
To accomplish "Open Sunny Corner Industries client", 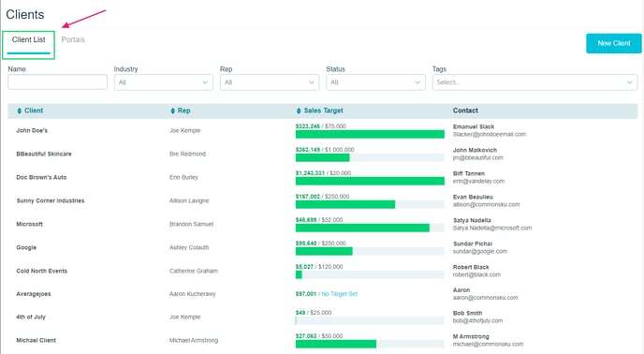I will point(51,200).
